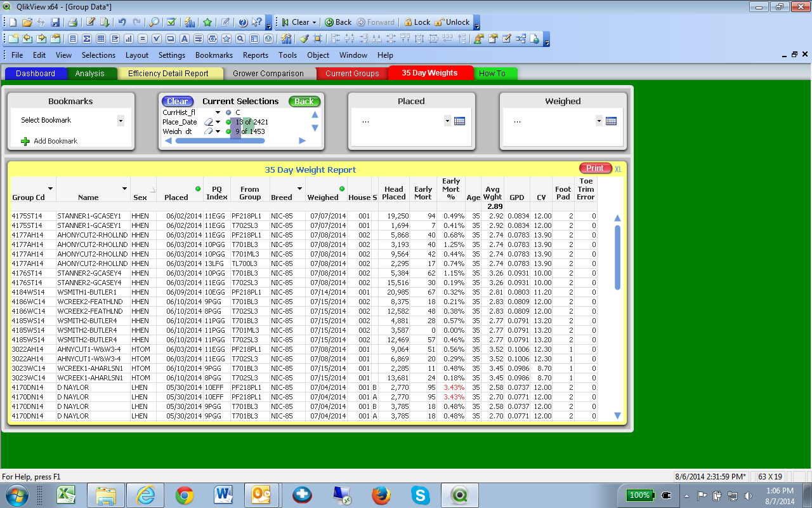The height and width of the screenshot is (508, 812).
Task: Add a new sheet with the Add Sheet icon
Action: 13,39
